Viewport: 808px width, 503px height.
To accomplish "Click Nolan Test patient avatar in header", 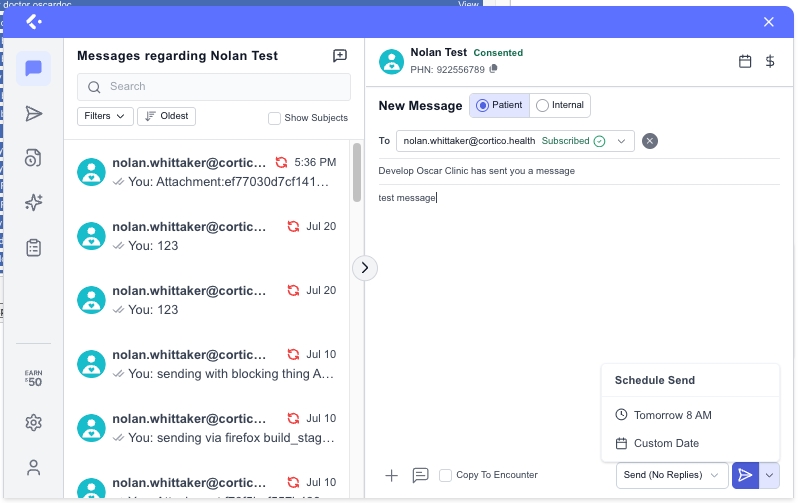I will click(x=392, y=62).
